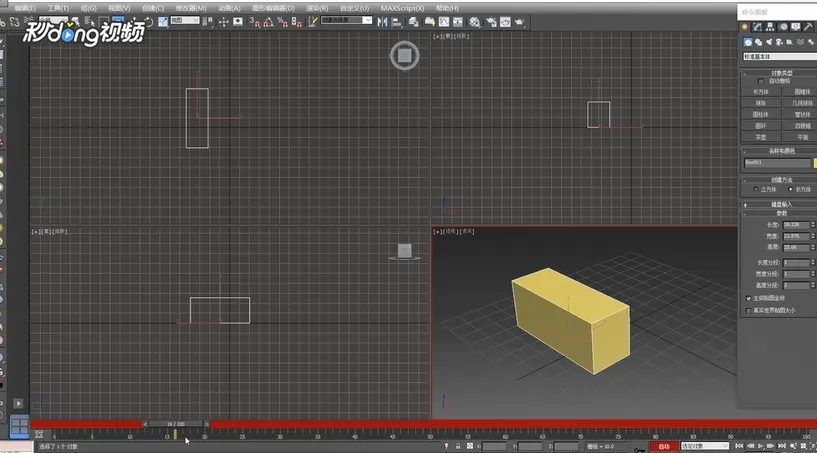Click the Mirror tool icon
Screen dimensions: 817x453
pos(382,21)
